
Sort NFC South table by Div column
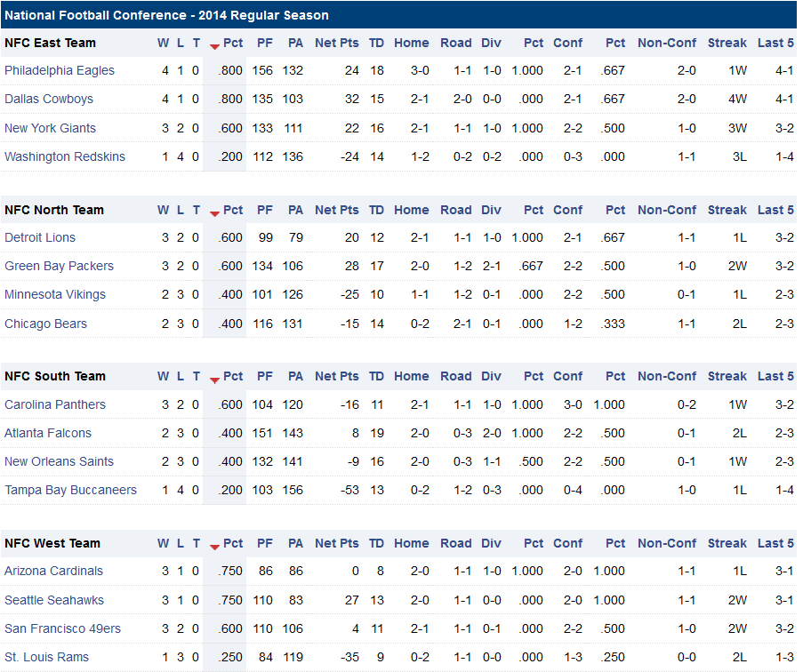click(491, 377)
